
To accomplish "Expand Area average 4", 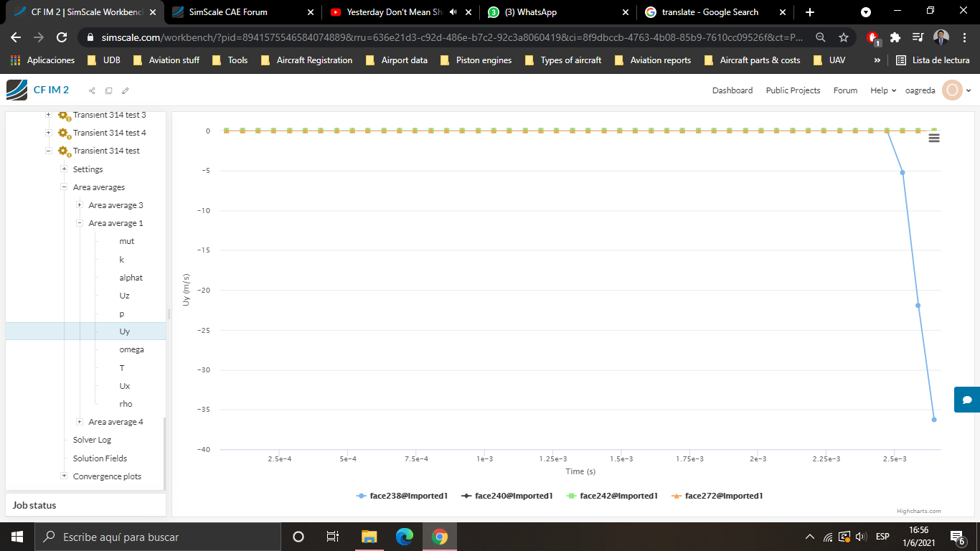I will point(80,422).
